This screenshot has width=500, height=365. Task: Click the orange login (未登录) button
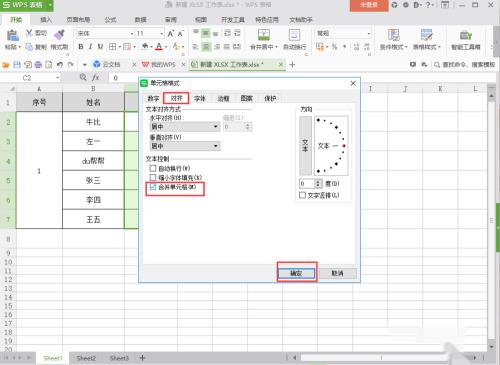pos(369,5)
